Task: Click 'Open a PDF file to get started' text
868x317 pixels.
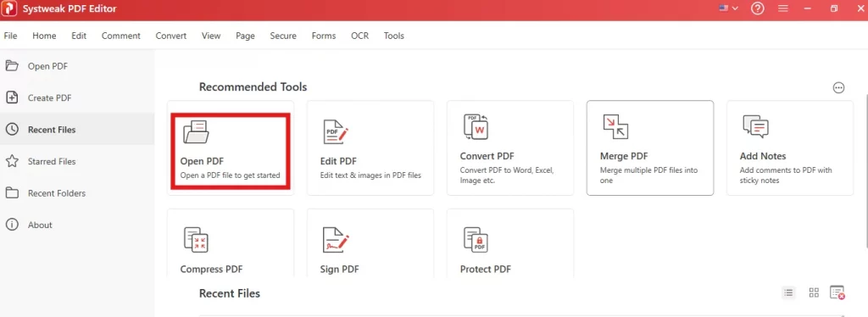Action: pos(231,175)
